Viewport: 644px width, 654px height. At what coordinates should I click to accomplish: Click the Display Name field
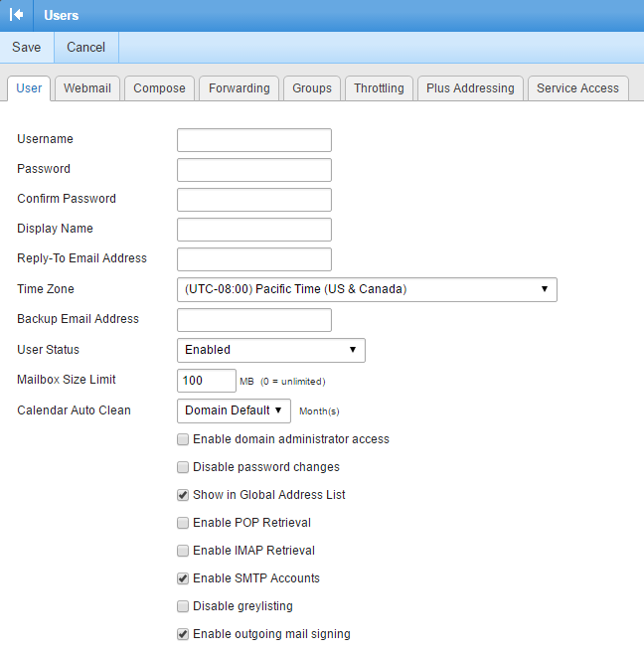(x=254, y=230)
